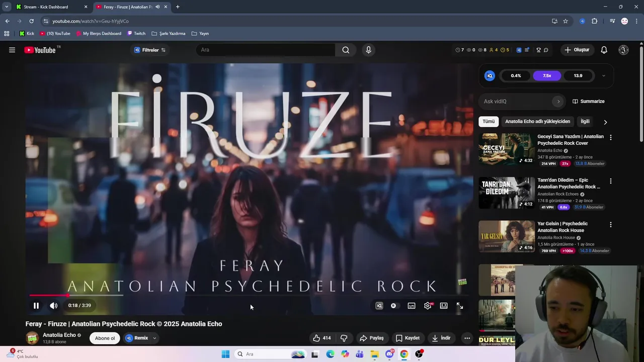Image resolution: width=644 pixels, height=362 pixels.
Task: Open Microsoft Edge from the taskbar
Action: pyautogui.click(x=330, y=354)
